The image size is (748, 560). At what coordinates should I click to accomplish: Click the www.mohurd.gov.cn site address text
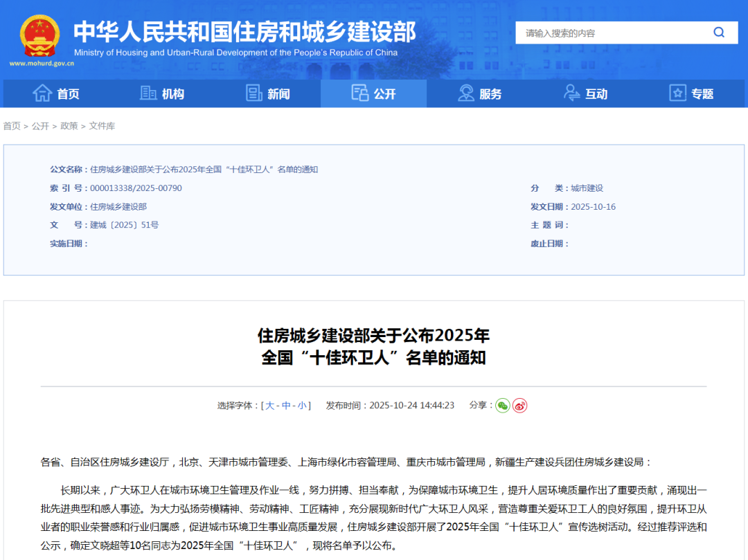(x=42, y=64)
